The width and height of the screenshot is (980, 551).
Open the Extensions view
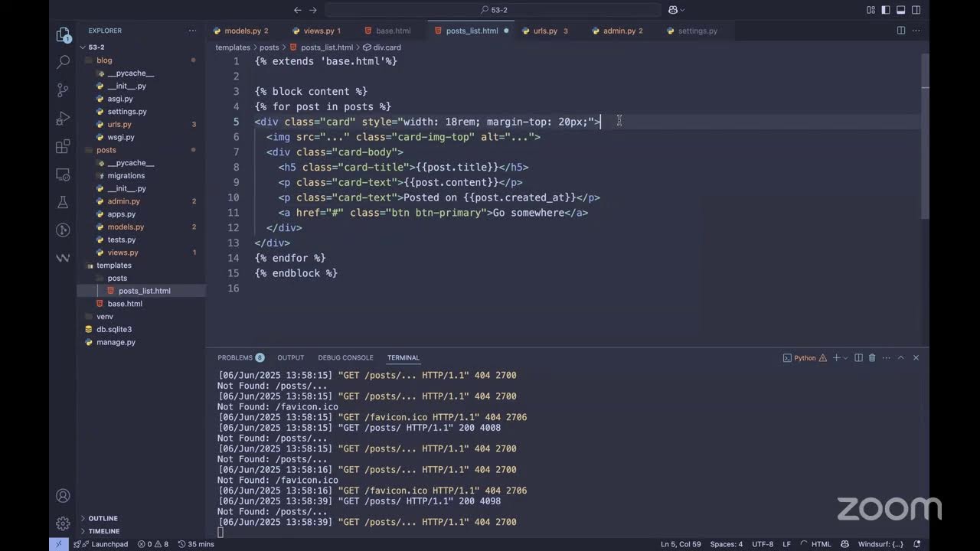coord(64,146)
